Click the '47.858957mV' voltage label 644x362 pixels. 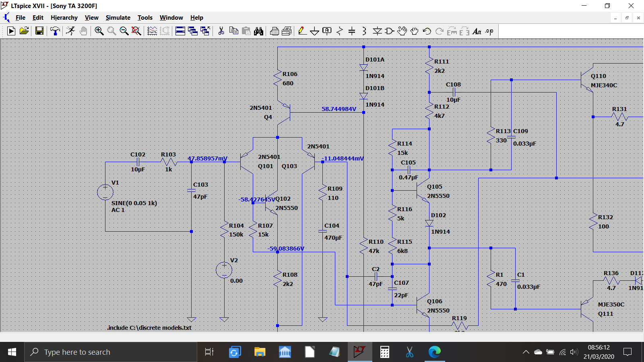click(207, 158)
